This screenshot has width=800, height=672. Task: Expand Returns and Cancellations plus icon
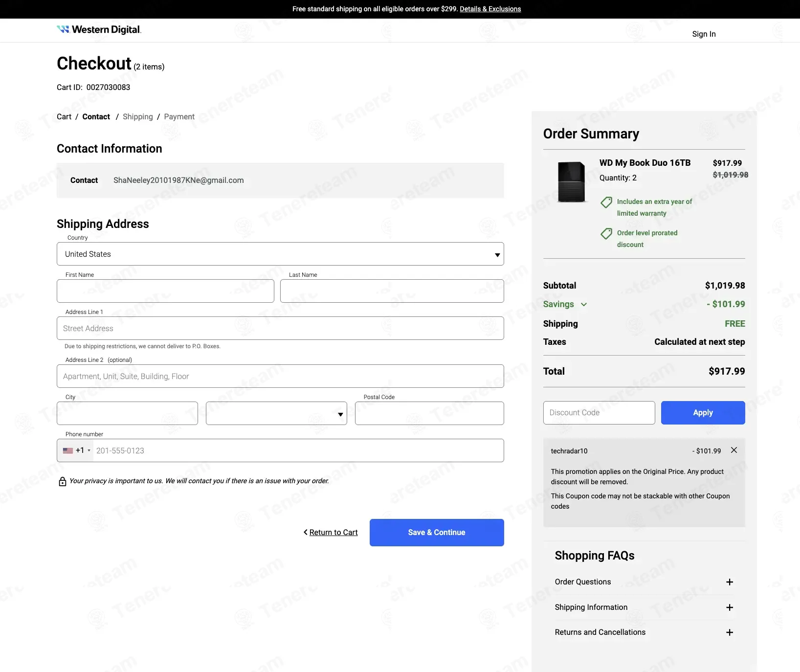[x=730, y=632]
